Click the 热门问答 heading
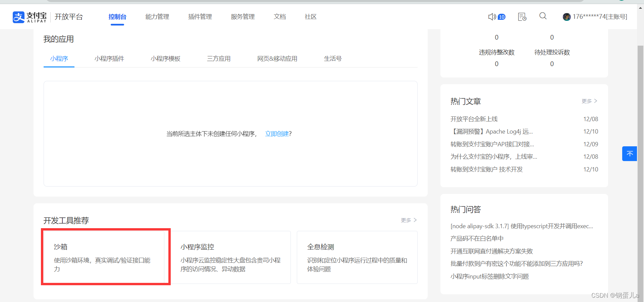Screen dimensions: 644x302 tap(466, 210)
